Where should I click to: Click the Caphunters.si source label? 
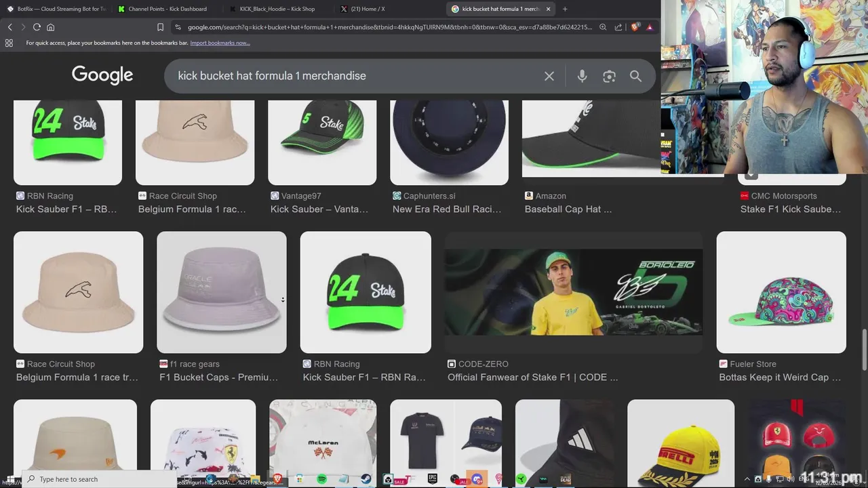pyautogui.click(x=431, y=196)
